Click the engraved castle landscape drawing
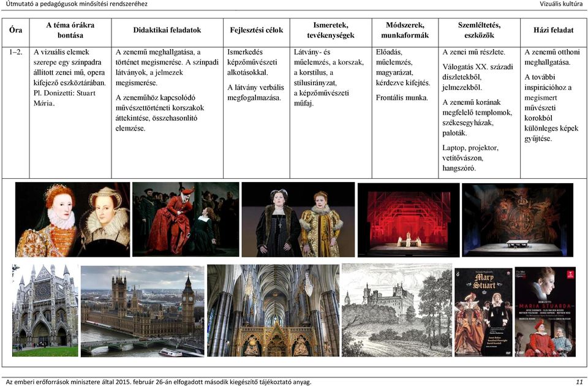Image resolution: width=588 pixels, height=386 pixels. [x=397, y=310]
